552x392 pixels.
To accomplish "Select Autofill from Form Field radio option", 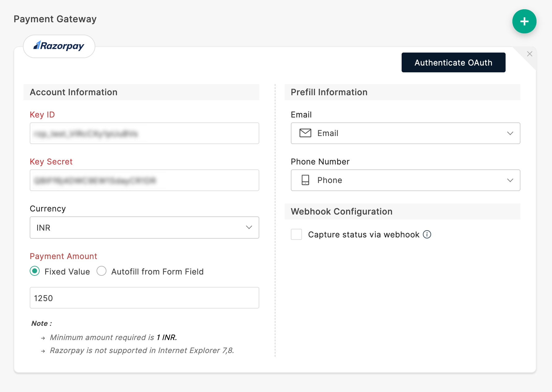I will [x=101, y=271].
